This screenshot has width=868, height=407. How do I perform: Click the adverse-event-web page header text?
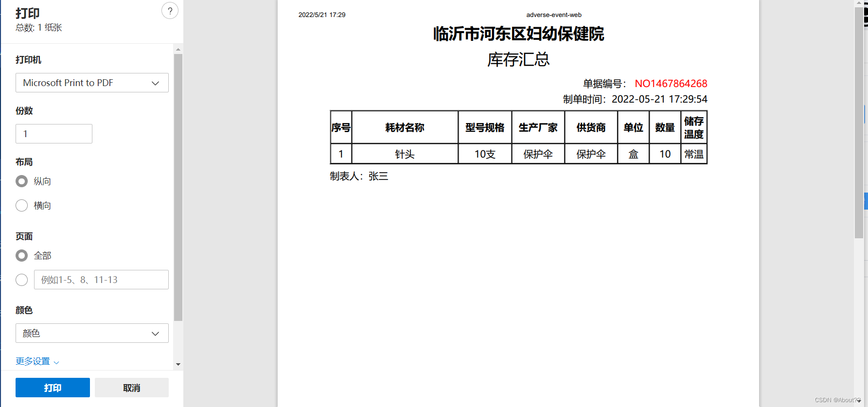point(554,15)
